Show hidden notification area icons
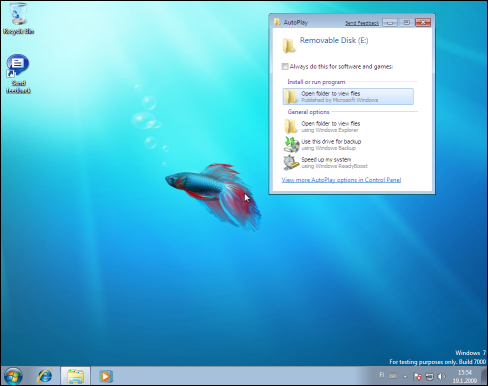Screen dimensions: 488x386 pyautogui.click(x=405, y=377)
